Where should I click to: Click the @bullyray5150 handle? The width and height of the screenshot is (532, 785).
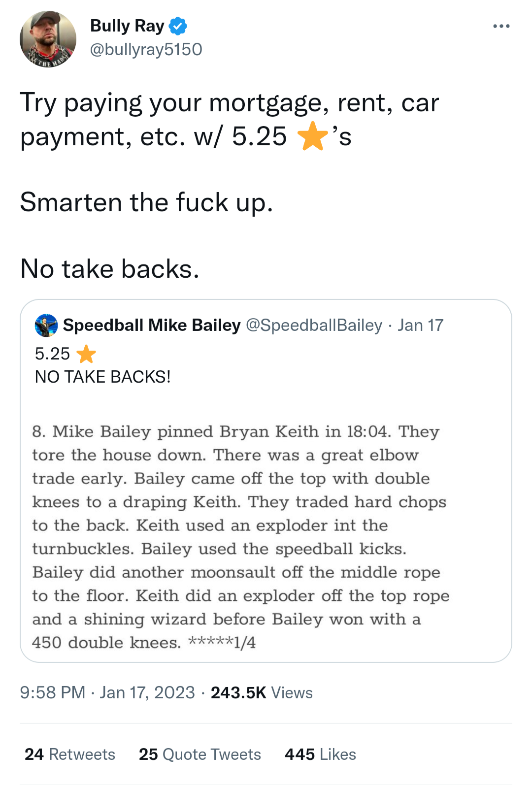(146, 49)
